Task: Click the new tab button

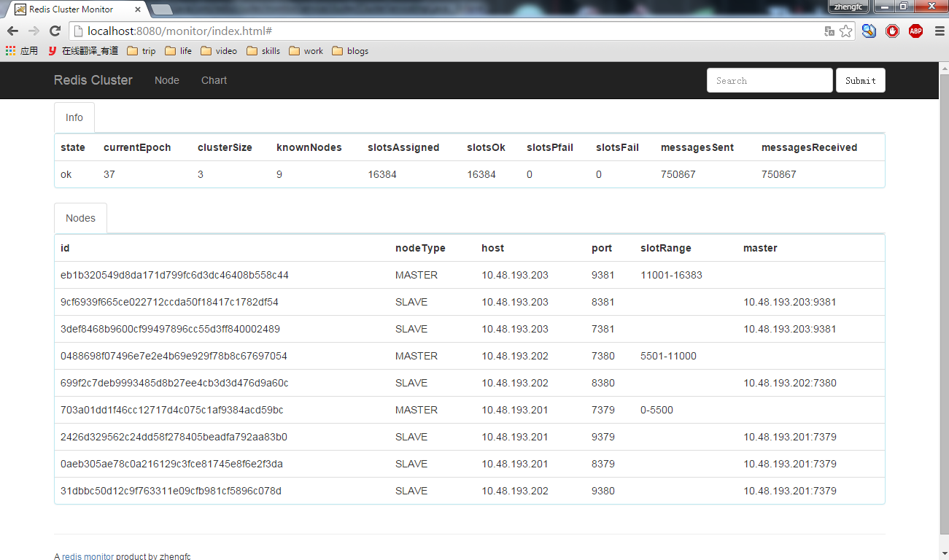Action: tap(161, 9)
